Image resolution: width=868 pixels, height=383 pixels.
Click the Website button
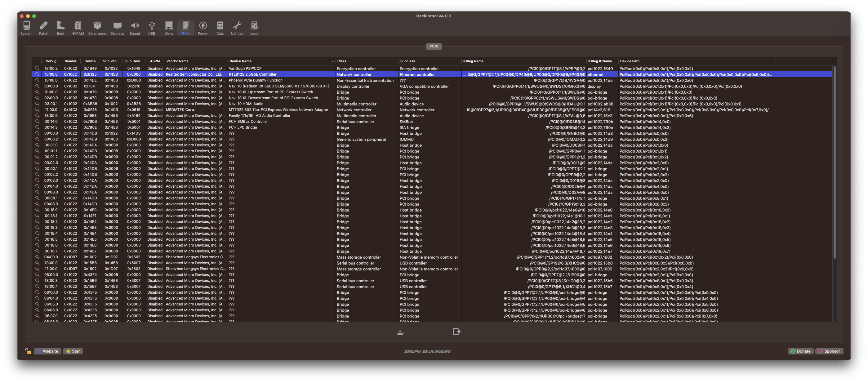[47, 351]
